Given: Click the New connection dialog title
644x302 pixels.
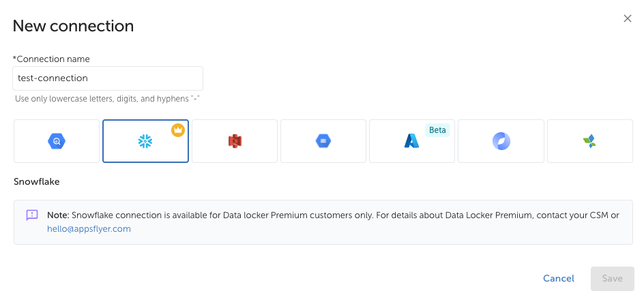Looking at the screenshot, I should [73, 26].
